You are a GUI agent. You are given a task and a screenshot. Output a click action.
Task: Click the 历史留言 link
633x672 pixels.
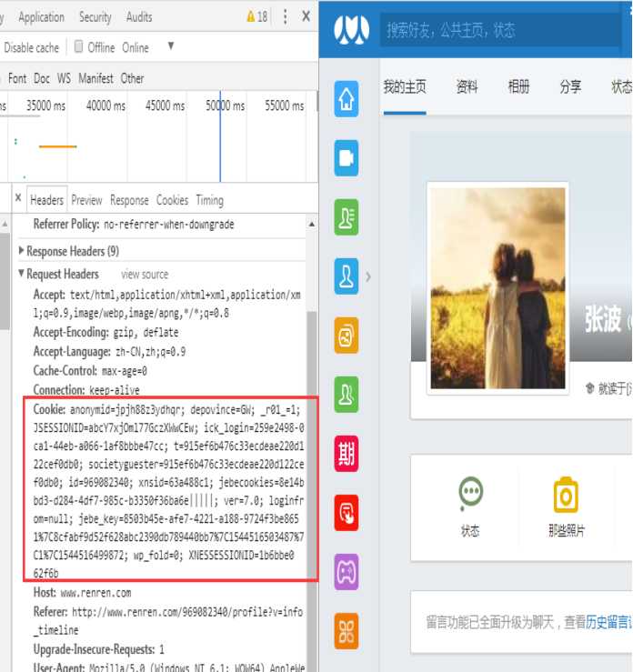tap(608, 622)
